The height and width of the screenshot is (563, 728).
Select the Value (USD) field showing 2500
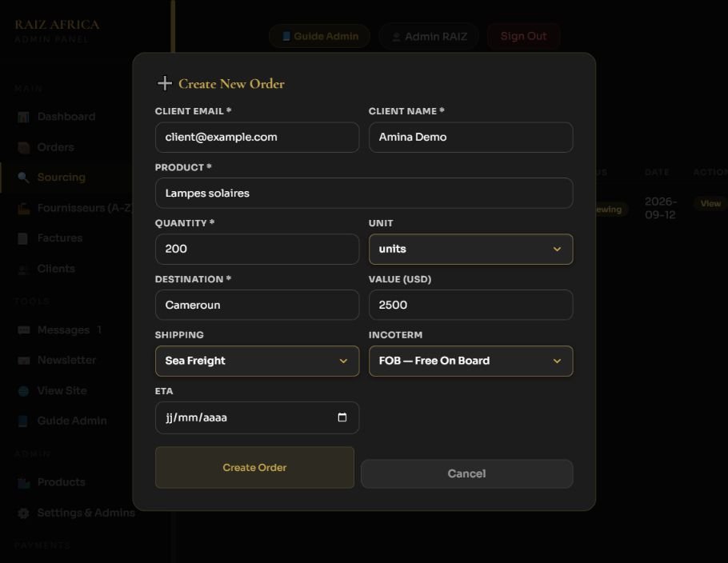coord(470,305)
